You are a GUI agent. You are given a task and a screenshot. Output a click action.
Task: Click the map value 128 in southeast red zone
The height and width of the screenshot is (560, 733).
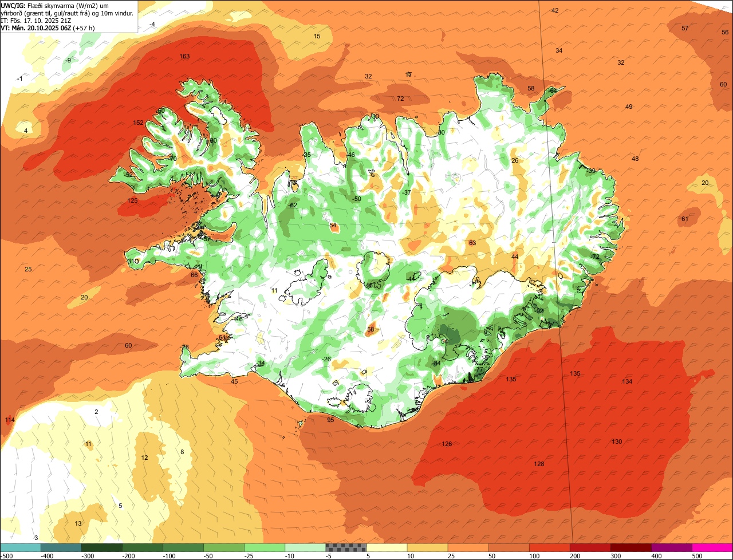539,464
